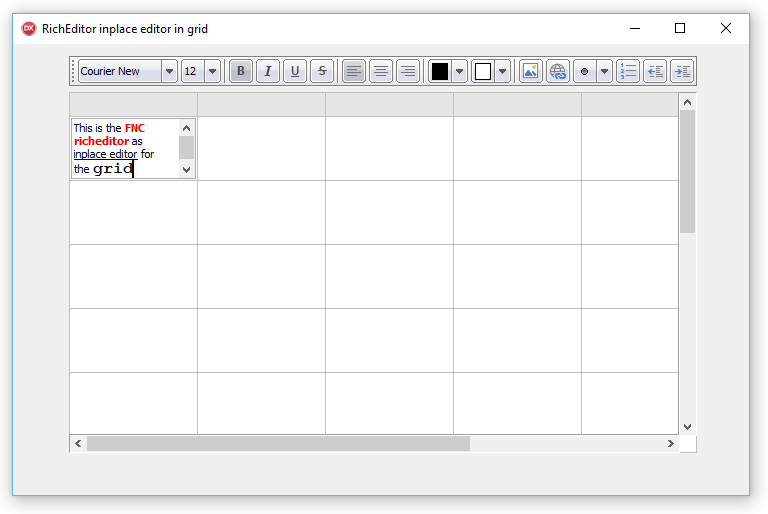Open text color dropdown arrow
The image size is (768, 514).
(459, 72)
